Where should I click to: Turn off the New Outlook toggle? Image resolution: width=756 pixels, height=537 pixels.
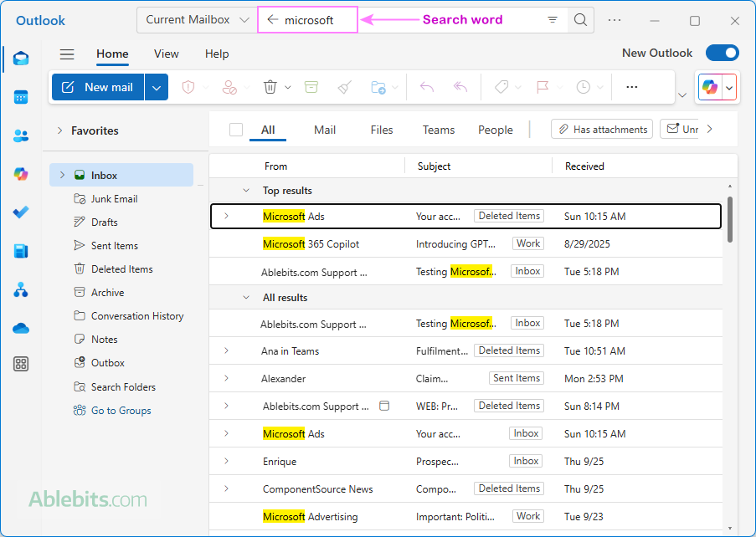click(x=722, y=54)
